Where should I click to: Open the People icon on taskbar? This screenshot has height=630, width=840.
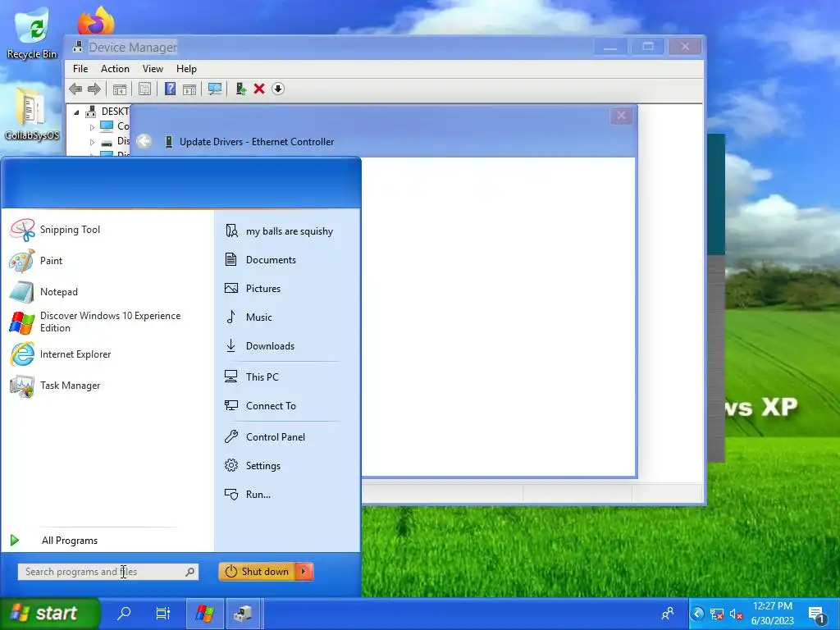pyautogui.click(x=668, y=614)
